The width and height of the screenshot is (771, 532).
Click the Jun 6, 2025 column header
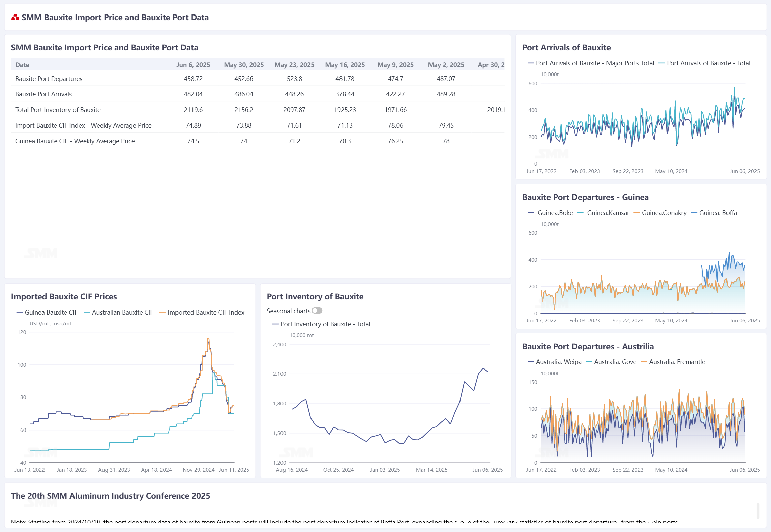(x=193, y=65)
